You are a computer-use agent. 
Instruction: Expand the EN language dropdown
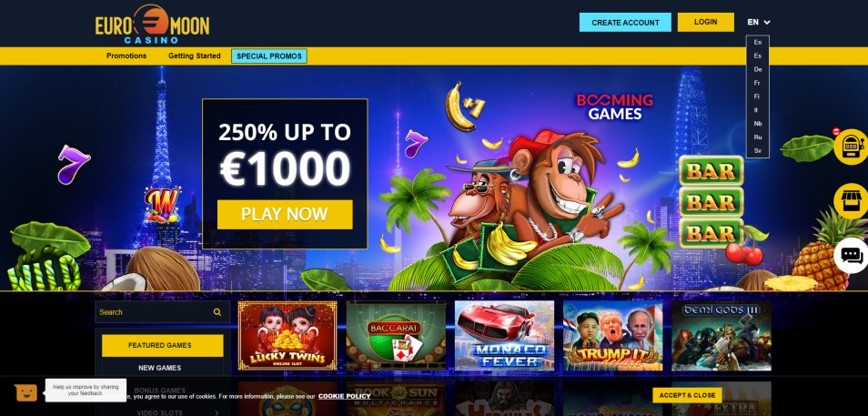[759, 22]
